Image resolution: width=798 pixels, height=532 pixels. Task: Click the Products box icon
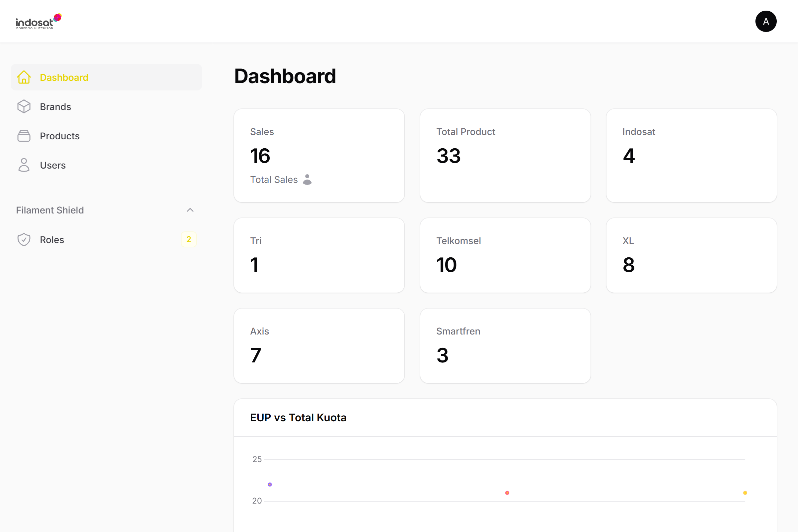tap(24, 136)
